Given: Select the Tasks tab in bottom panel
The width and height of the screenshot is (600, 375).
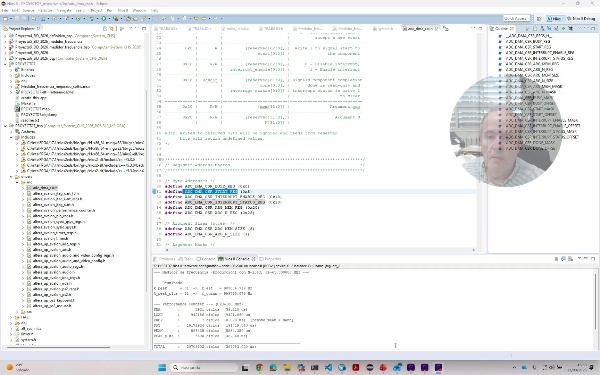Looking at the screenshot, I should click(186, 259).
